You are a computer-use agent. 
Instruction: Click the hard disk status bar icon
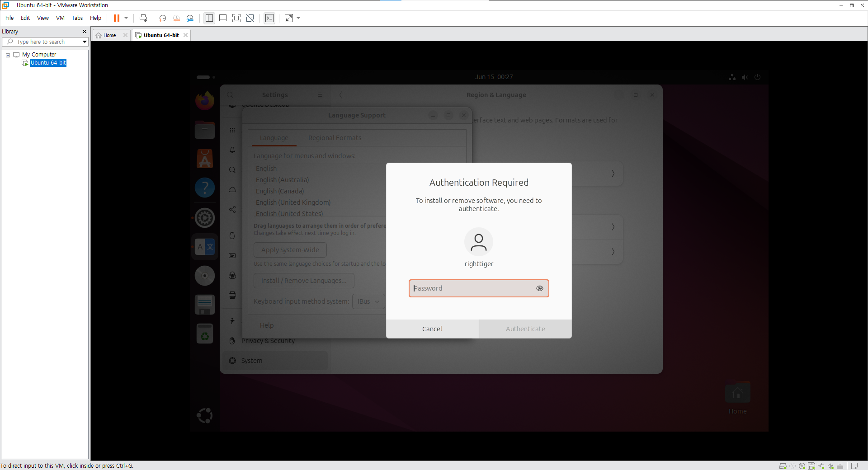(783, 466)
